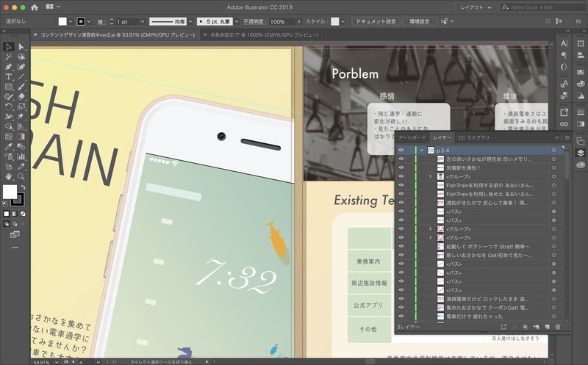Open the 均等 stroke profile dropdown
Viewport: 588px width, 365px height.
(x=190, y=22)
